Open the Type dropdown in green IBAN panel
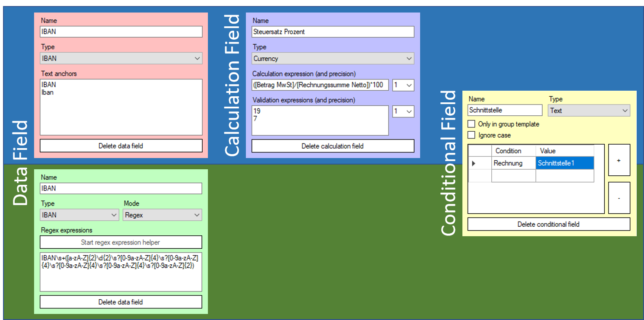The image size is (644, 320). coord(79,215)
